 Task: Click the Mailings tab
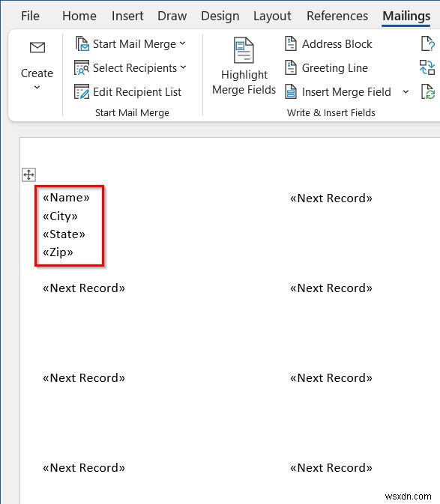click(406, 16)
